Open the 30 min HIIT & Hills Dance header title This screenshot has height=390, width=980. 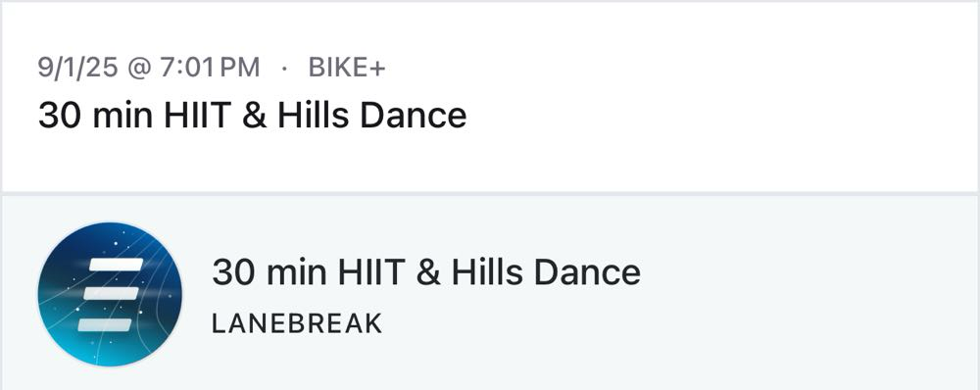click(x=253, y=116)
